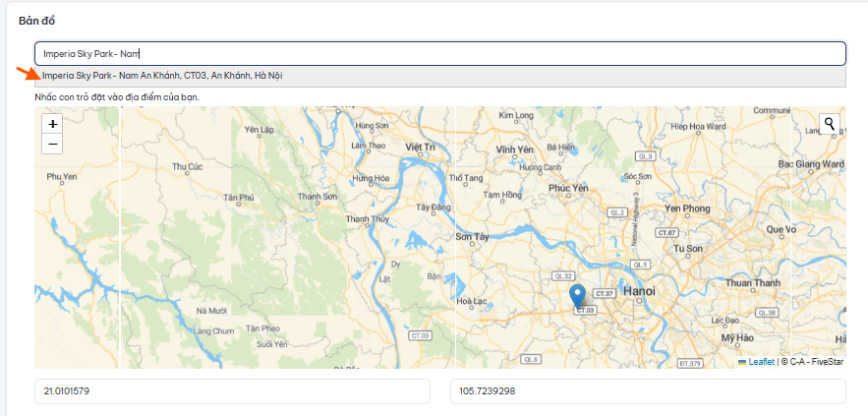Click the Việt Trì label on map

(421, 147)
